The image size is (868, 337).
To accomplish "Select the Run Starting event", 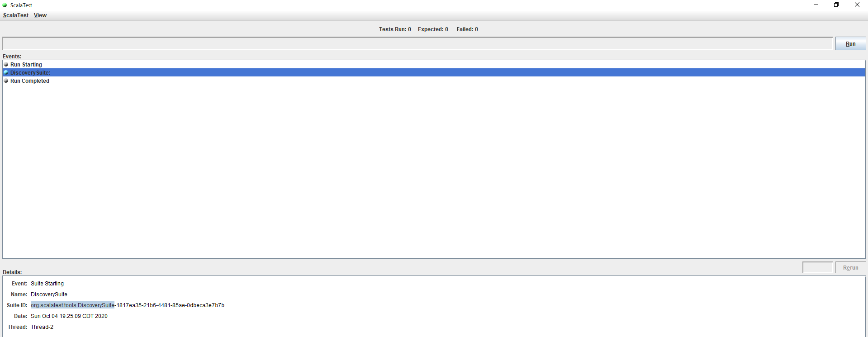I will point(434,65).
